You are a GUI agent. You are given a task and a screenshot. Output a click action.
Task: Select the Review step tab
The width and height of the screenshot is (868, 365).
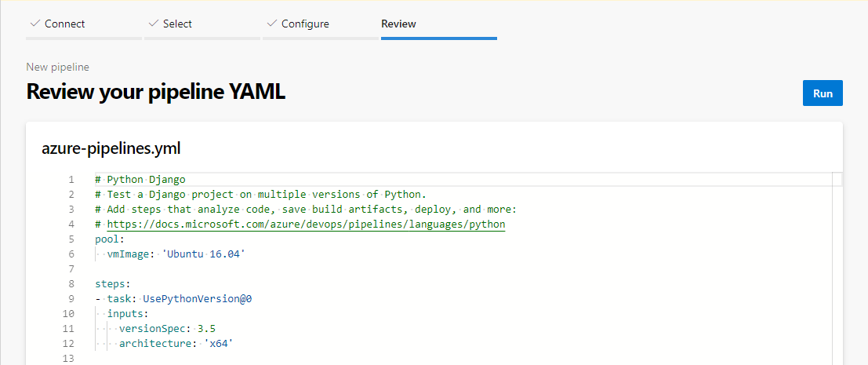click(398, 24)
